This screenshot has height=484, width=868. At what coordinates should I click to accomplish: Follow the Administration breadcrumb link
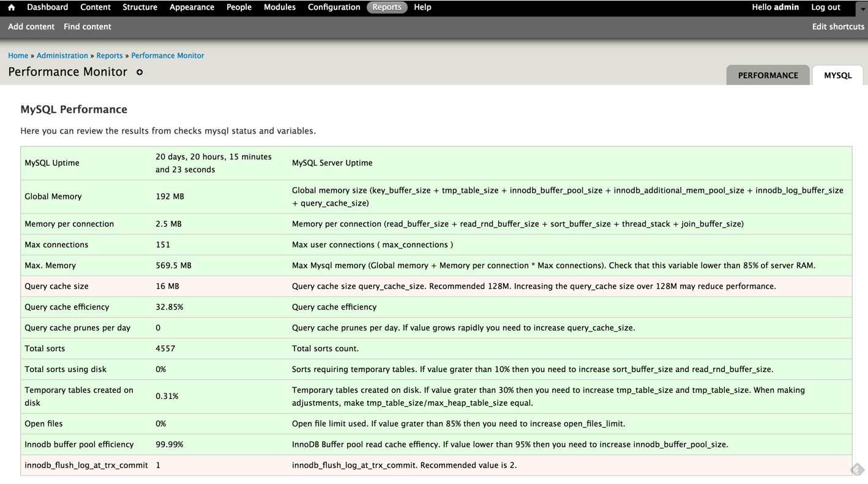point(62,56)
